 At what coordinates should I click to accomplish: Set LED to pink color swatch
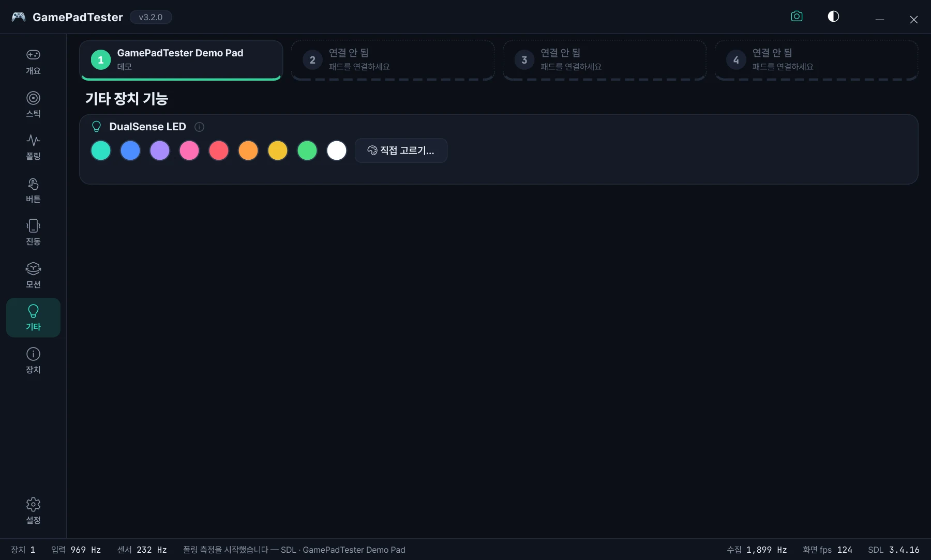[x=189, y=150]
